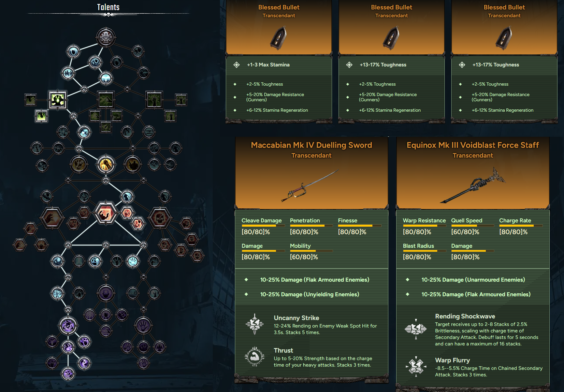The image size is (564, 392).
Task: Select the eye talent node at tree top
Action: 106,37
